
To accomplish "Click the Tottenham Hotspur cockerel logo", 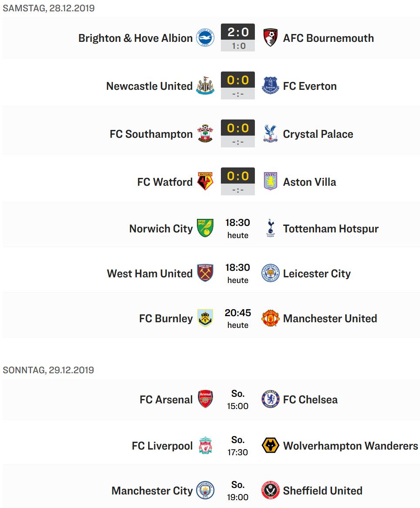I will [x=271, y=228].
